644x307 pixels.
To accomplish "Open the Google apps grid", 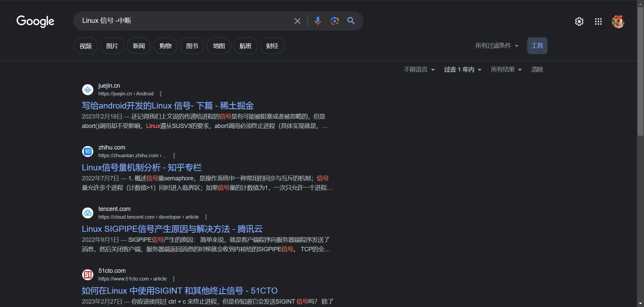I will click(598, 21).
